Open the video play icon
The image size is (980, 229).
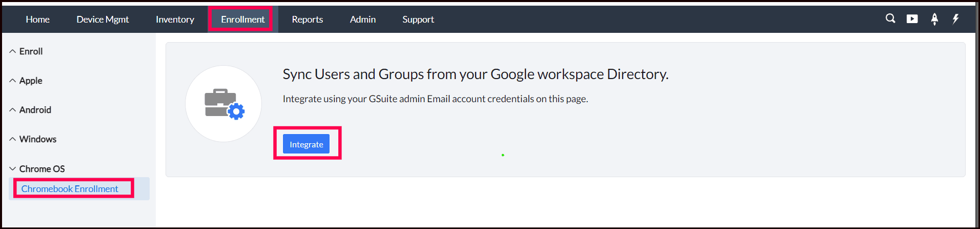(912, 19)
